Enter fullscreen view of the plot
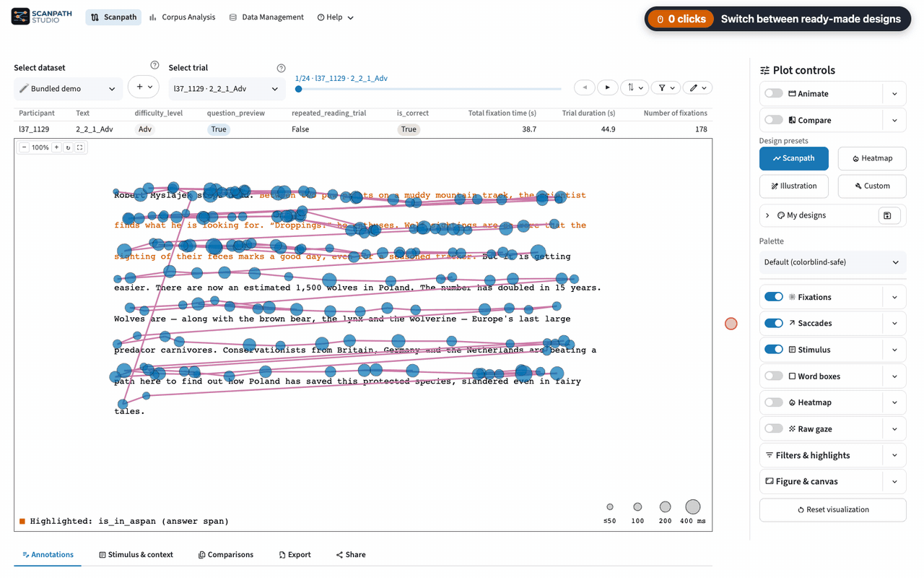 [x=80, y=147]
